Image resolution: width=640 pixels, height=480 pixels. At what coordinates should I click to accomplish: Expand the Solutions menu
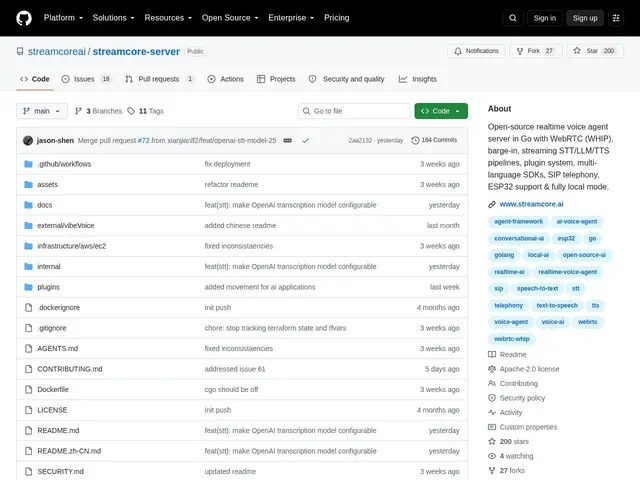[x=113, y=18]
